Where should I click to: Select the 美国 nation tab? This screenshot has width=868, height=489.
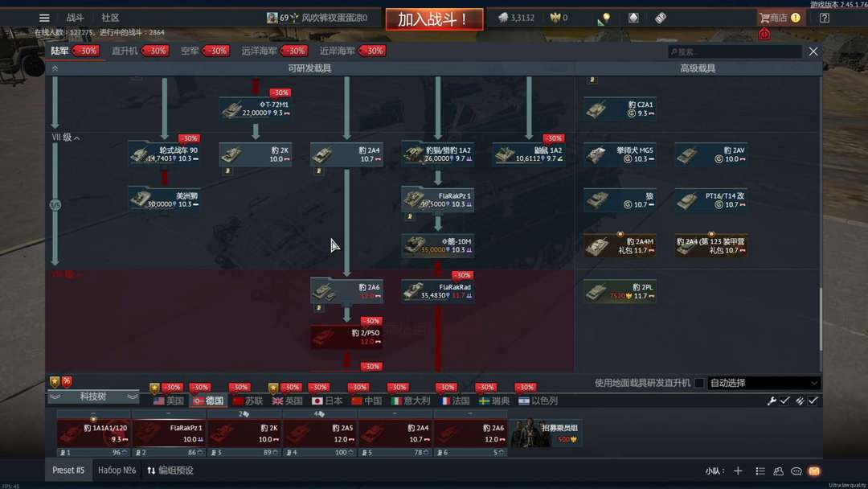[x=169, y=401]
